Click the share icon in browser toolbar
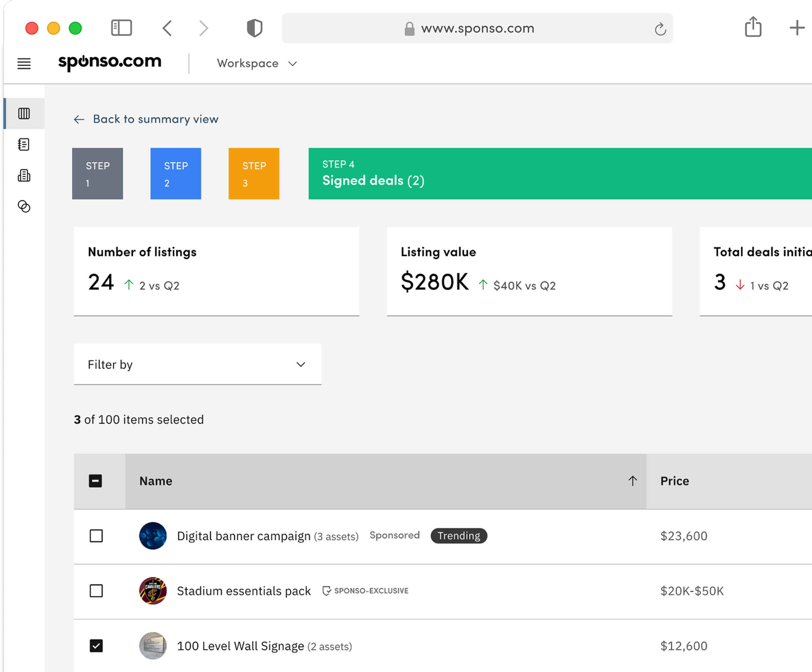This screenshot has height=672, width=812. pos(753,27)
